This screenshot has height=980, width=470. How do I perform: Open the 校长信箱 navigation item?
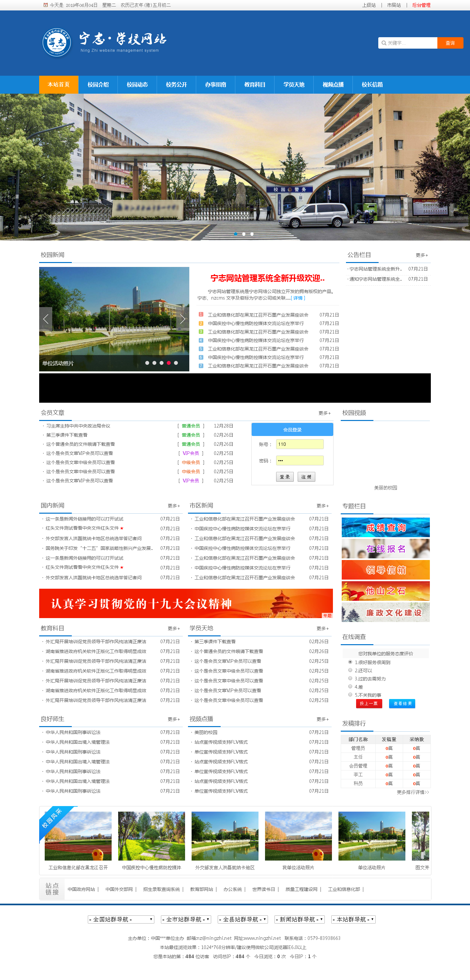point(372,85)
